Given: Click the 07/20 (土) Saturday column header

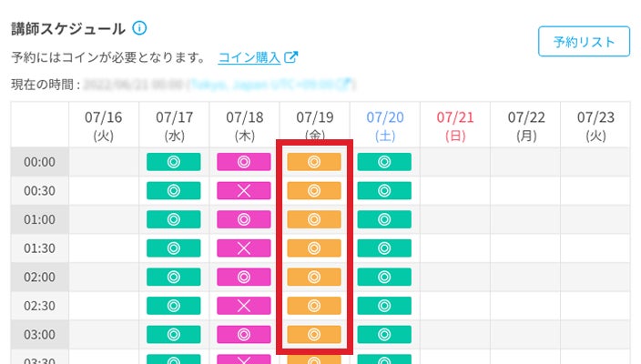Looking at the screenshot, I should tap(384, 126).
